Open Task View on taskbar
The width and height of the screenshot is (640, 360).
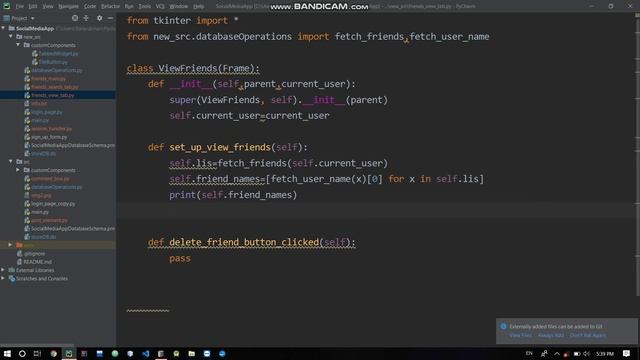(37, 353)
